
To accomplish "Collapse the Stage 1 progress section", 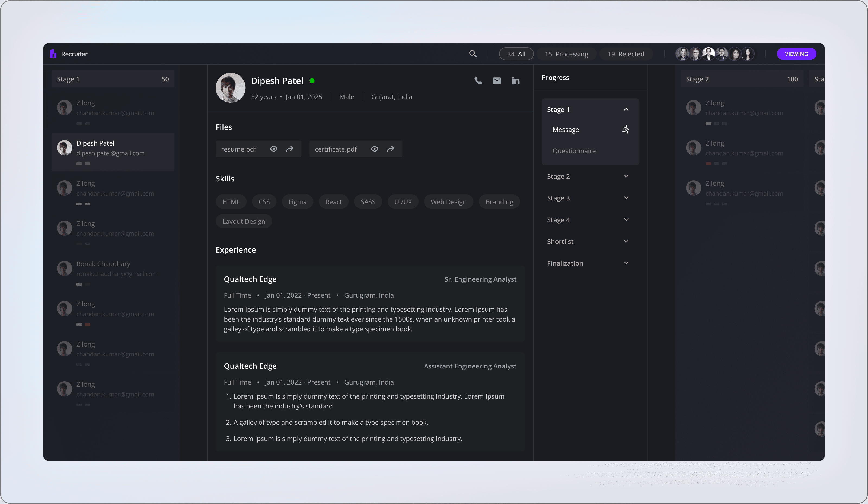I will 626,110.
